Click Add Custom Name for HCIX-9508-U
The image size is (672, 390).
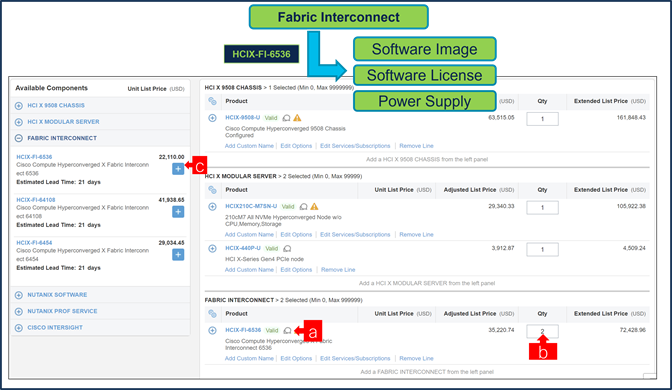click(x=249, y=146)
